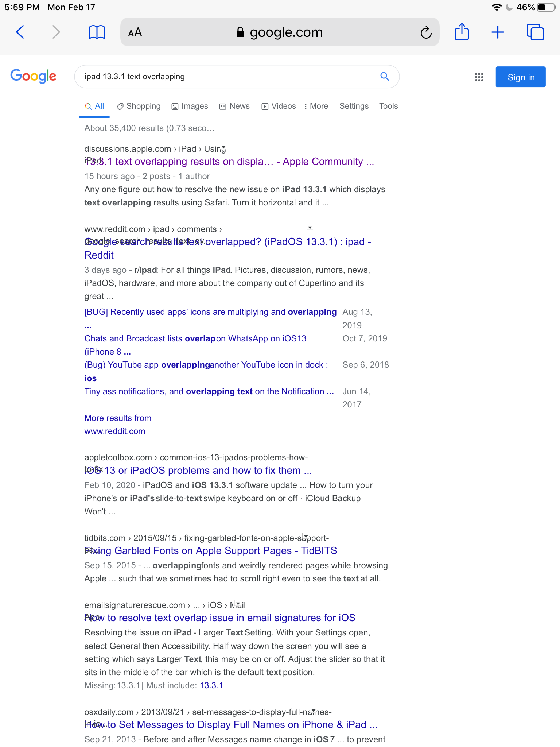
Task: Open the Set Messages Full Names result
Action: (x=231, y=725)
